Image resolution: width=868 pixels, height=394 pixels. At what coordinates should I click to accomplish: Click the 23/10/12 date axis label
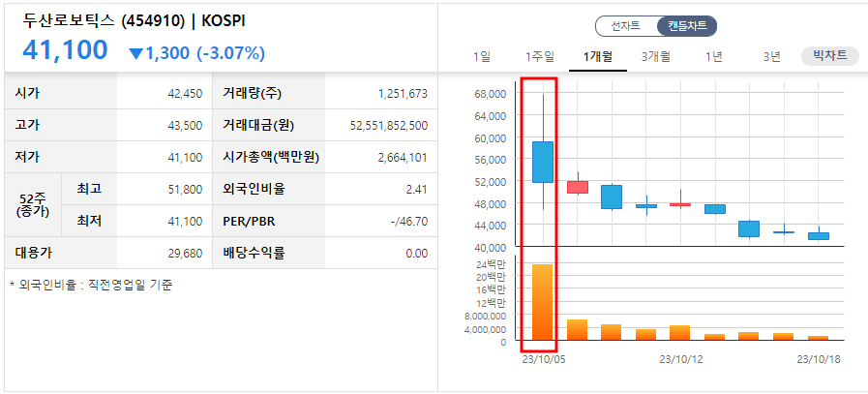click(681, 360)
